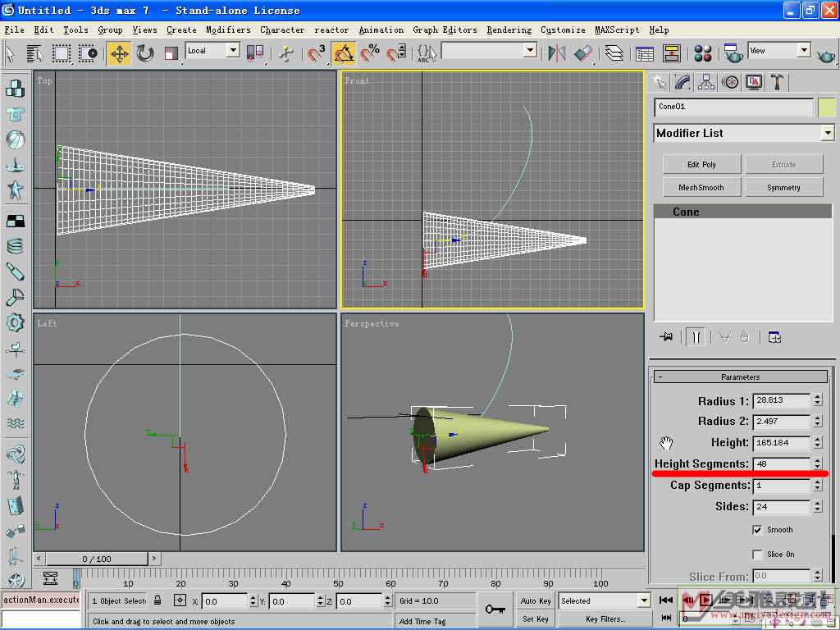The height and width of the screenshot is (630, 840).
Task: Open the Motion panel tab
Action: coord(730,83)
